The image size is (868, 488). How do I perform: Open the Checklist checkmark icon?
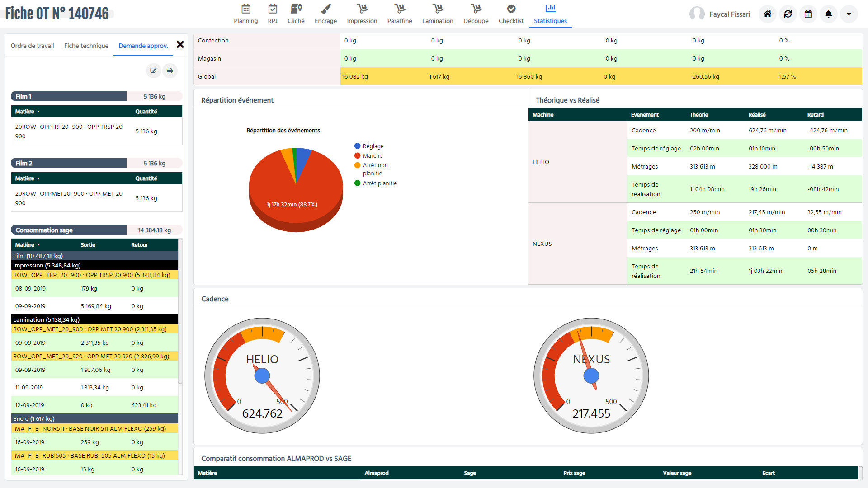511,9
